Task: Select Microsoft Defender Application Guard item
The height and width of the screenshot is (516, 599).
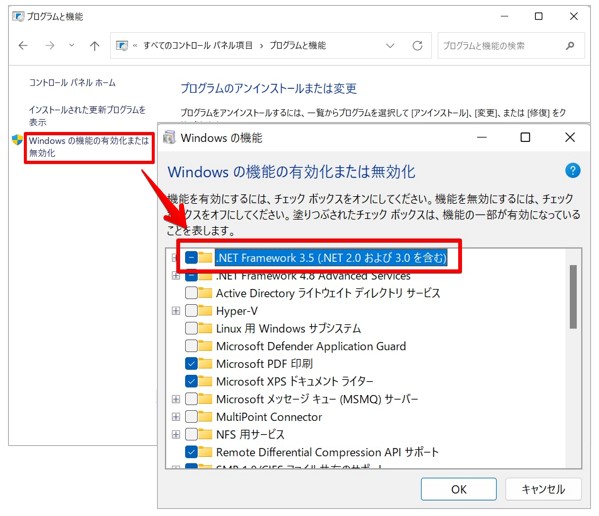Action: (x=311, y=346)
